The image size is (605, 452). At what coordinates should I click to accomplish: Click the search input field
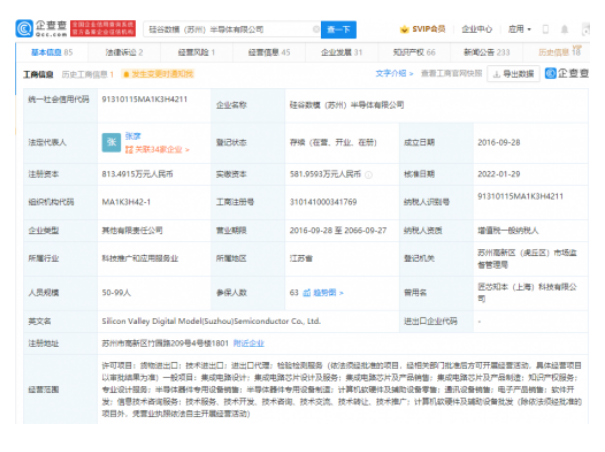[230, 29]
